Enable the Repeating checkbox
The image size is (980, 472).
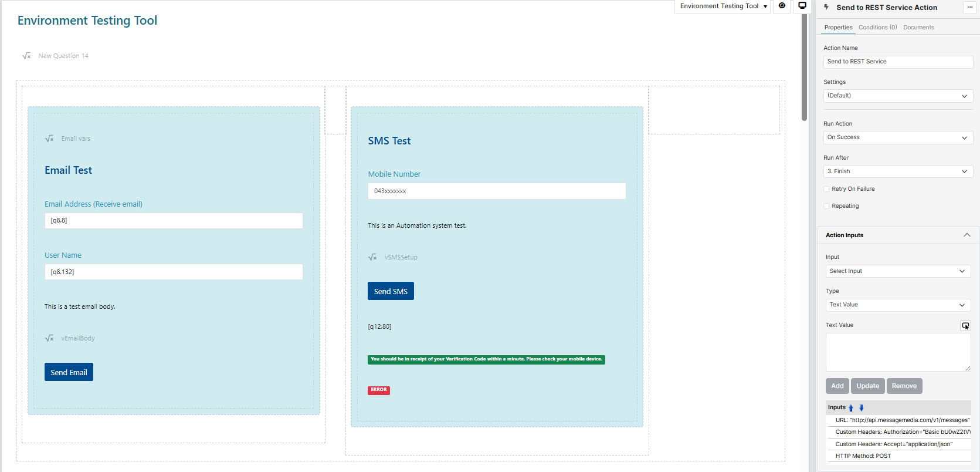(x=827, y=206)
